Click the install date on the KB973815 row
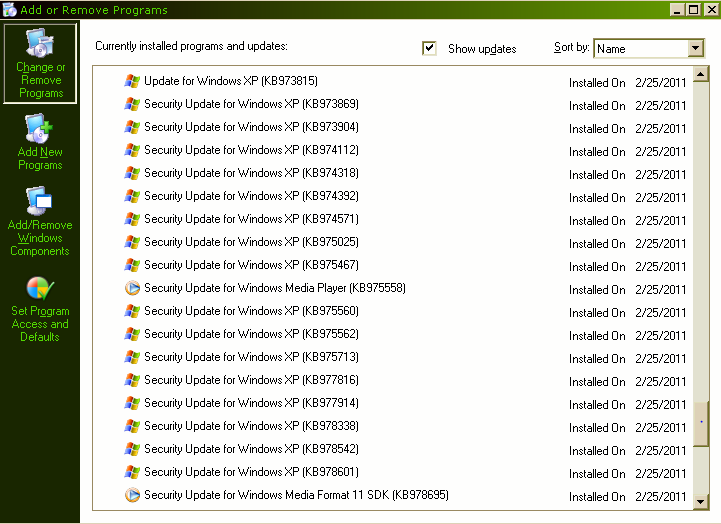721x524 pixels. (660, 83)
